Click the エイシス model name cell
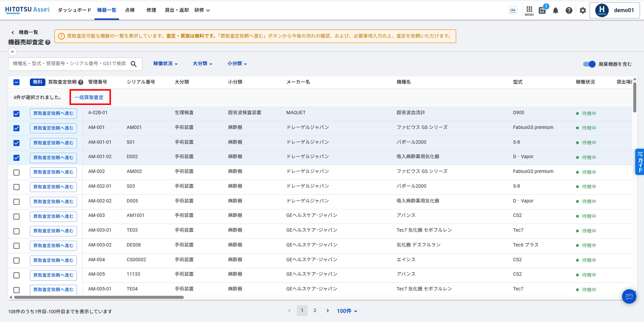The image size is (644, 322). 406,260
